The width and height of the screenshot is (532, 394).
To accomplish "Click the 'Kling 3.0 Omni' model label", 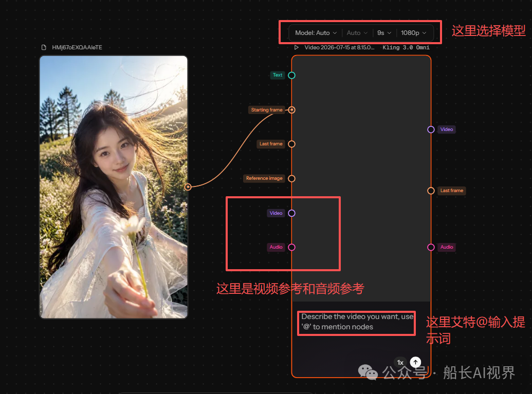I will 406,47.
